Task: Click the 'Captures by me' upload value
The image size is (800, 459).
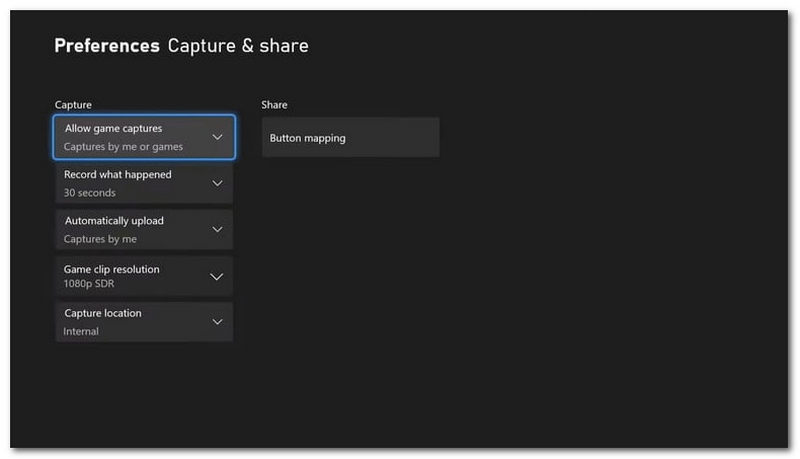Action: coord(100,239)
